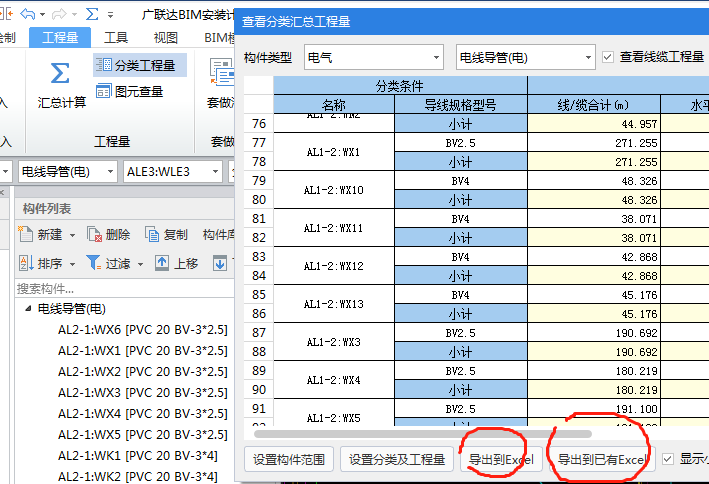This screenshot has height=484, width=709.
Task: Select the AL1-2:WX1 name cell
Action: pos(334,152)
